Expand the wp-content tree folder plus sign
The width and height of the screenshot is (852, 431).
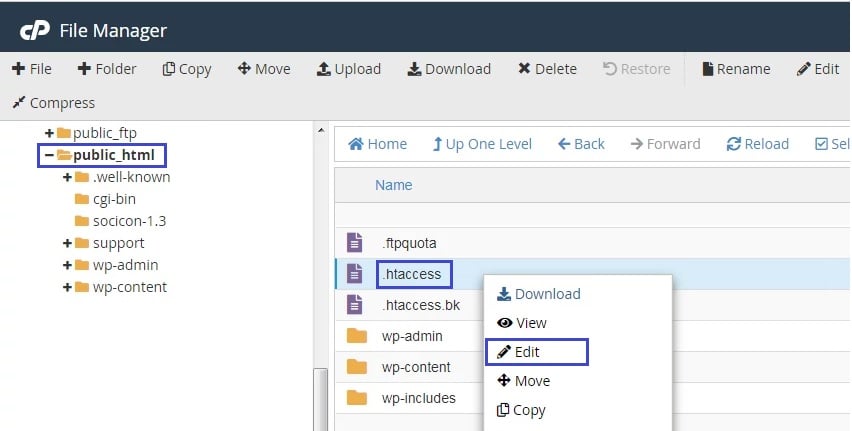tap(67, 287)
